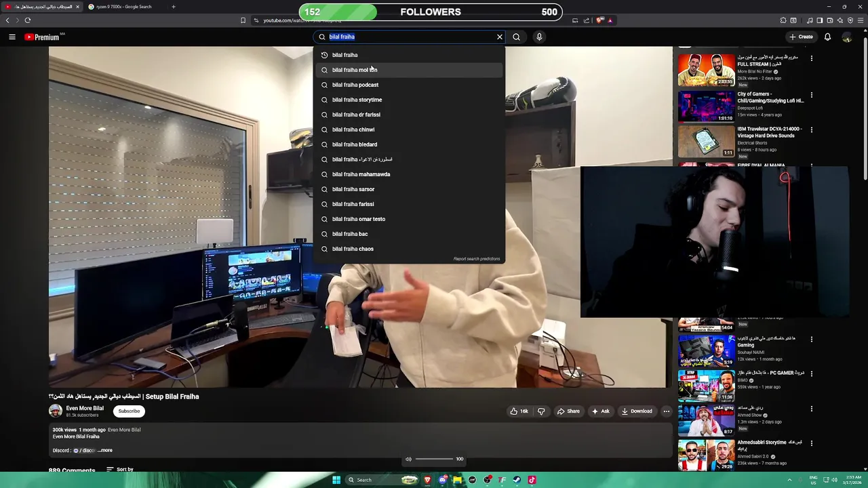Like the video with the thumbs up
This screenshot has width=868, height=488.
[519, 411]
